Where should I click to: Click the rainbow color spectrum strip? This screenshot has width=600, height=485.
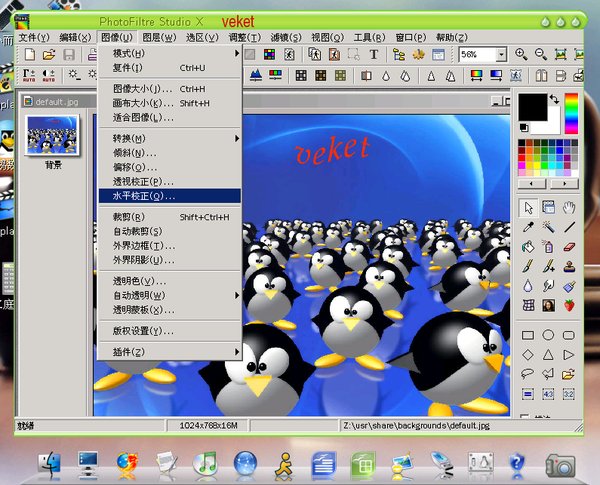coord(571,112)
